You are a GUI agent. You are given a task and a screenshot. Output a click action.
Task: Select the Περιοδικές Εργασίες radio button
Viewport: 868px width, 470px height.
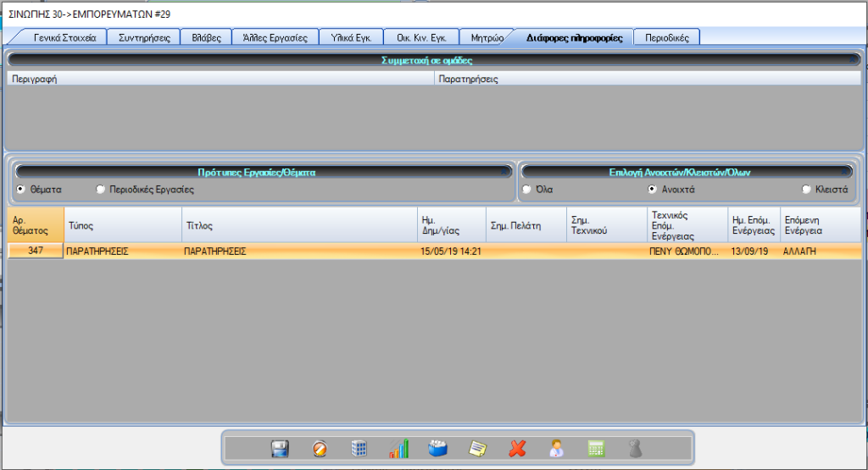point(101,190)
